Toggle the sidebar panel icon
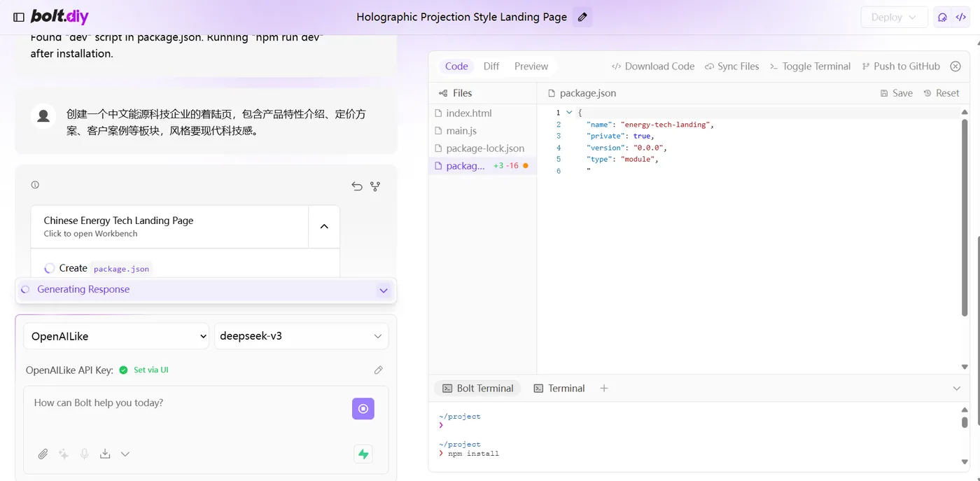Image resolution: width=980 pixels, height=481 pixels. (x=19, y=17)
